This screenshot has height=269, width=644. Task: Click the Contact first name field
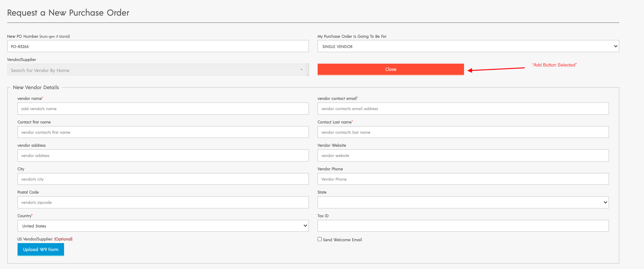(163, 132)
